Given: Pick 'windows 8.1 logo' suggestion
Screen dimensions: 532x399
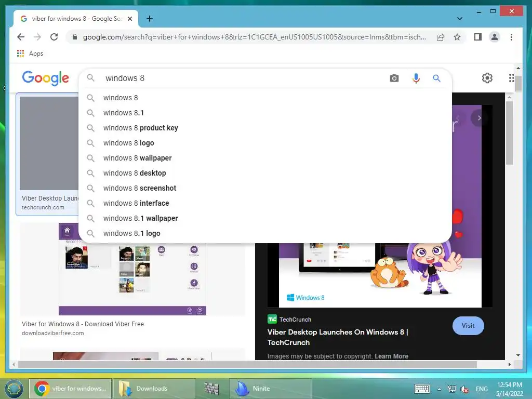Looking at the screenshot, I should (265, 233).
